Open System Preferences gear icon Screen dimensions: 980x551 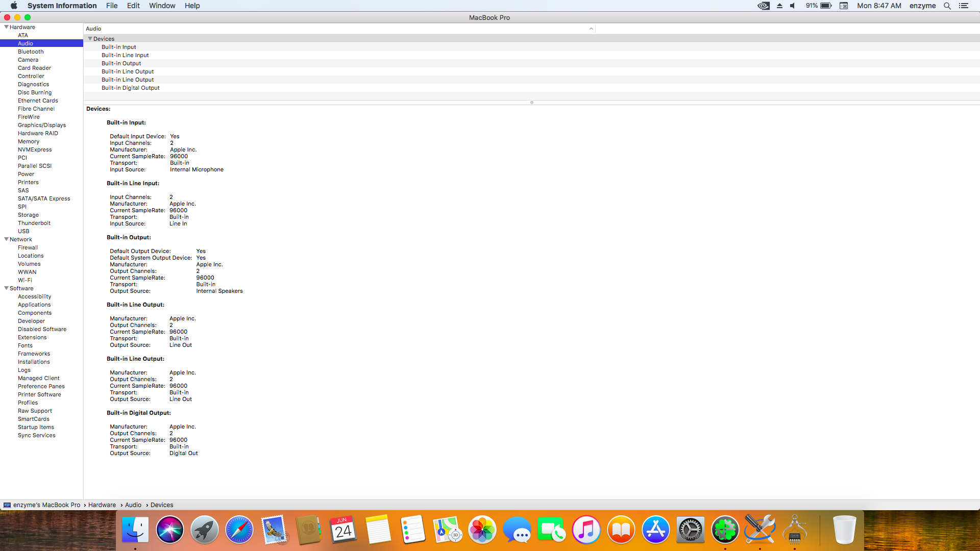tap(690, 530)
